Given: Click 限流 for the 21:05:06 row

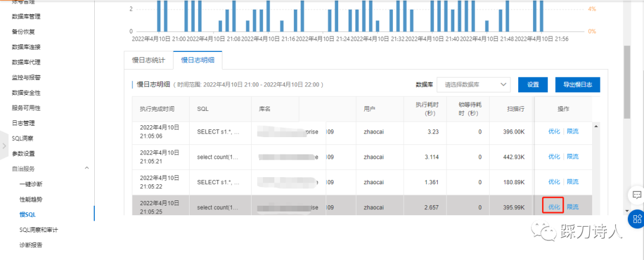Looking at the screenshot, I should pyautogui.click(x=572, y=131).
